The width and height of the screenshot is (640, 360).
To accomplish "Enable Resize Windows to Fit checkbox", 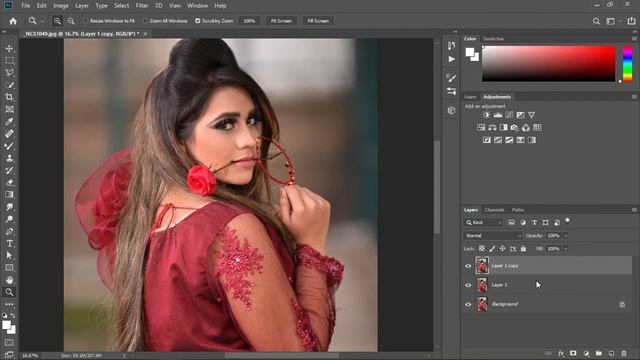I will click(x=86, y=21).
